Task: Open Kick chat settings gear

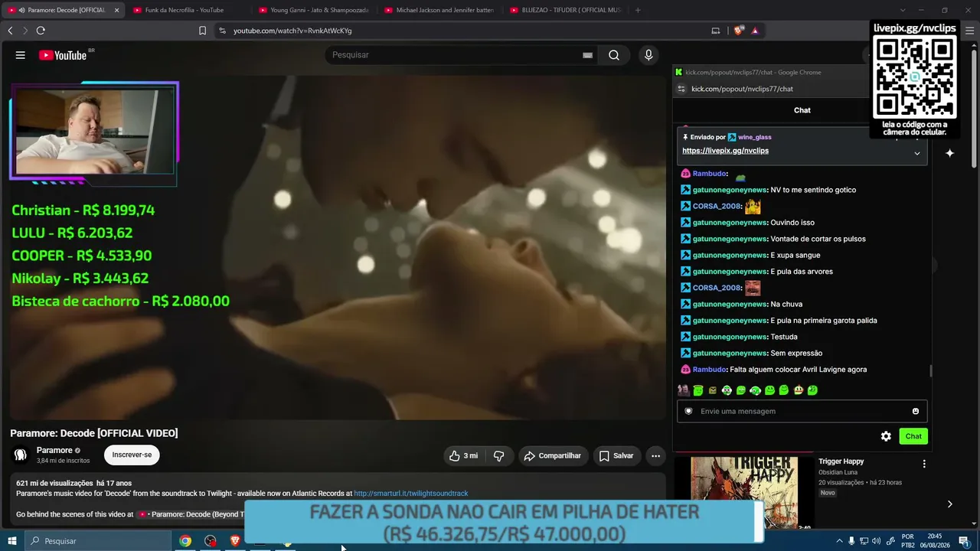Action: (x=886, y=436)
